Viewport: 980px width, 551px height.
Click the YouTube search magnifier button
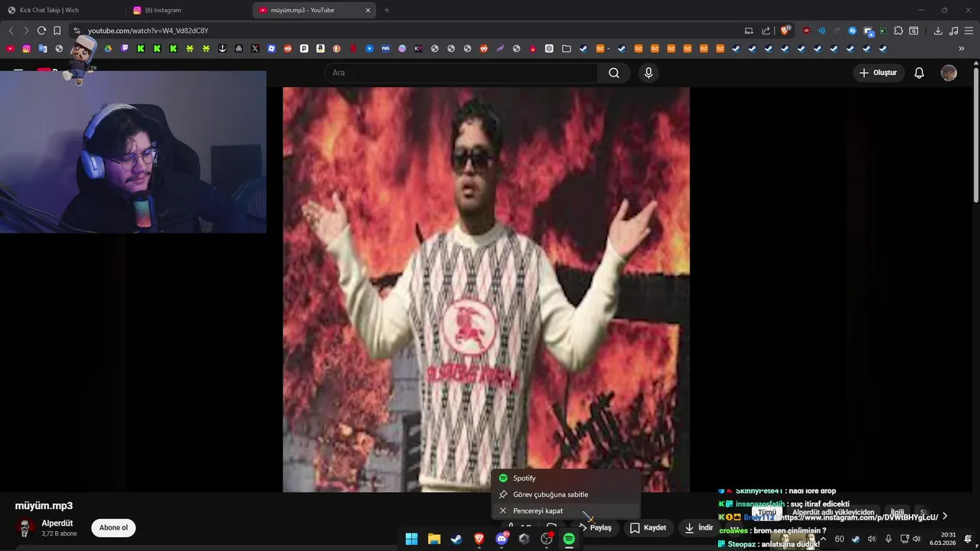[x=614, y=73]
